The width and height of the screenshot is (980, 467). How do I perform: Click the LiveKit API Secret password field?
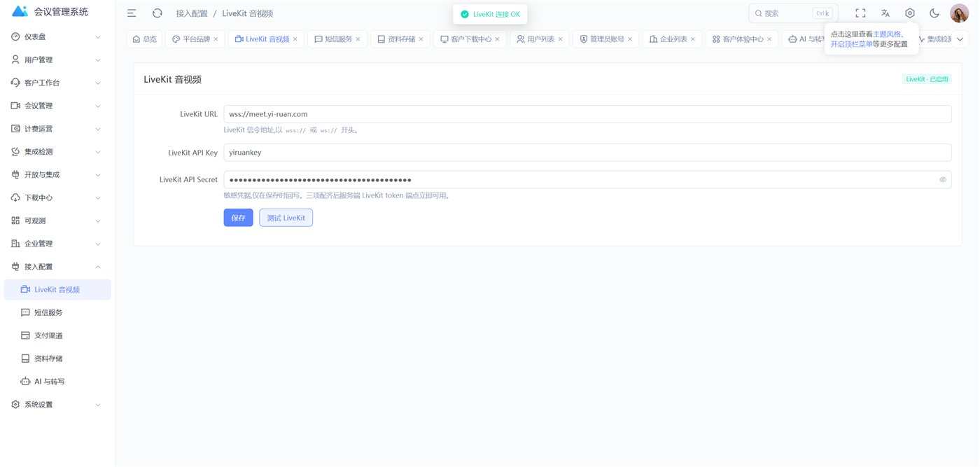(x=587, y=180)
